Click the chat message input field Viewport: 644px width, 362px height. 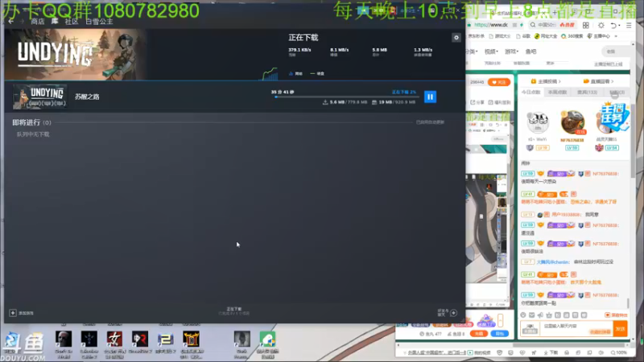576,328
